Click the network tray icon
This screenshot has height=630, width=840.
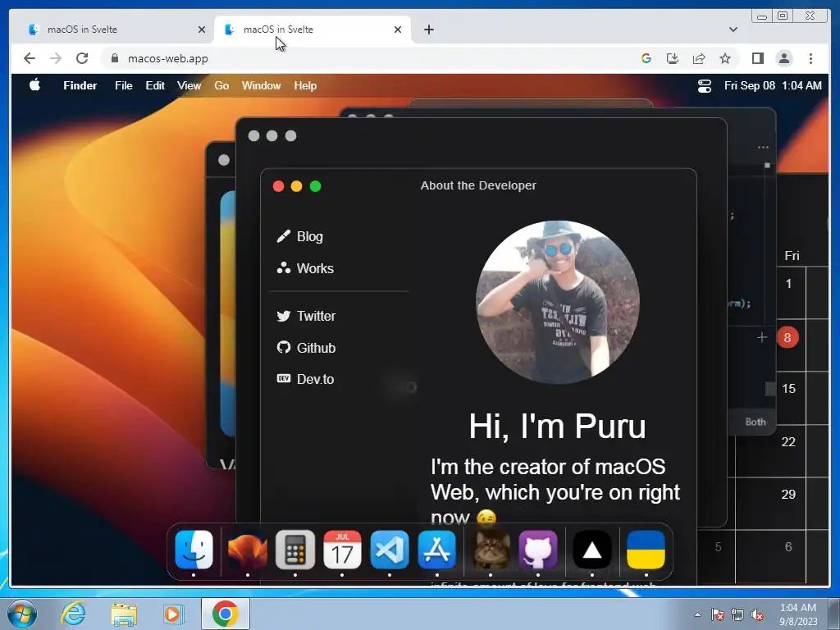coord(737,615)
